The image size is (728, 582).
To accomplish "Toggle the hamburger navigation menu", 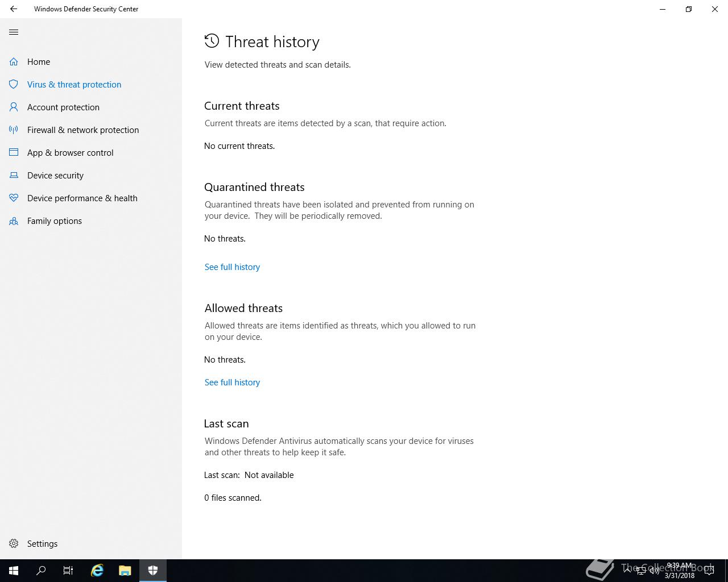I will pos(14,32).
